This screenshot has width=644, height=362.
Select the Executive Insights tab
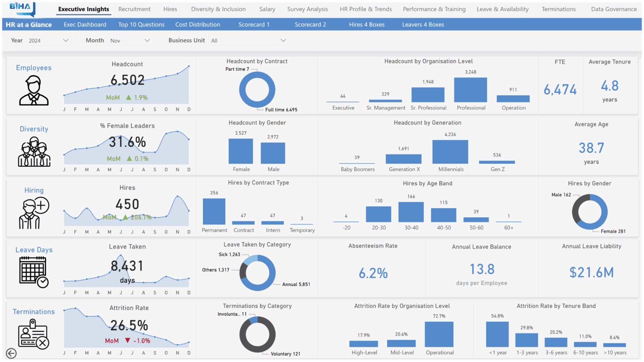pyautogui.click(x=84, y=9)
